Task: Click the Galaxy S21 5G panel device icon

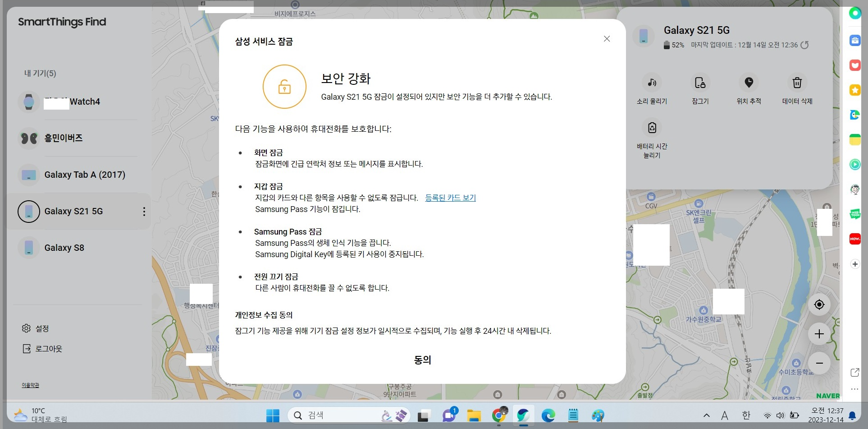Action: [x=644, y=36]
